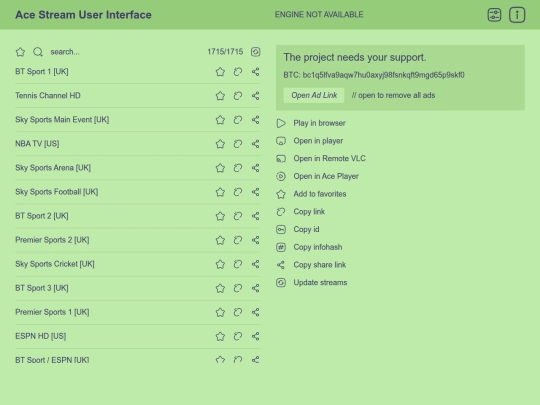Select the Tennis Channel HD channel name
540x405 pixels.
click(x=48, y=96)
